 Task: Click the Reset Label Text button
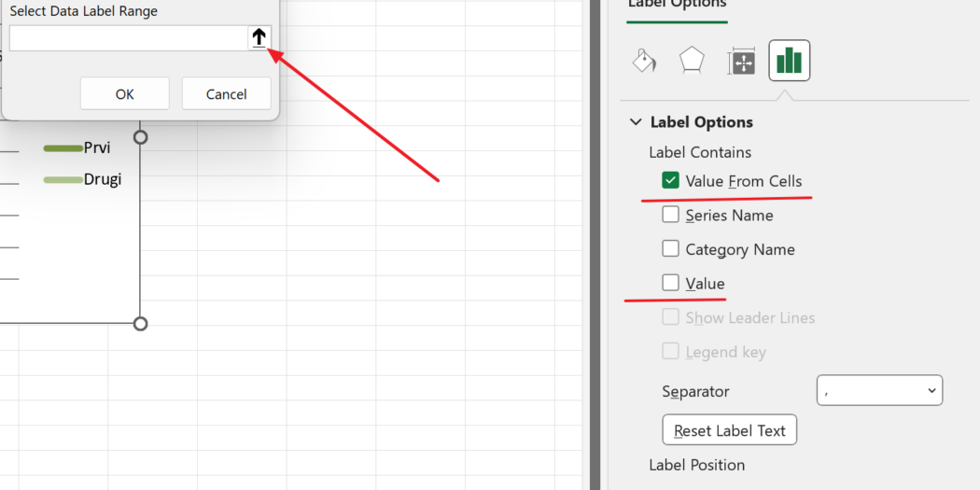(729, 430)
